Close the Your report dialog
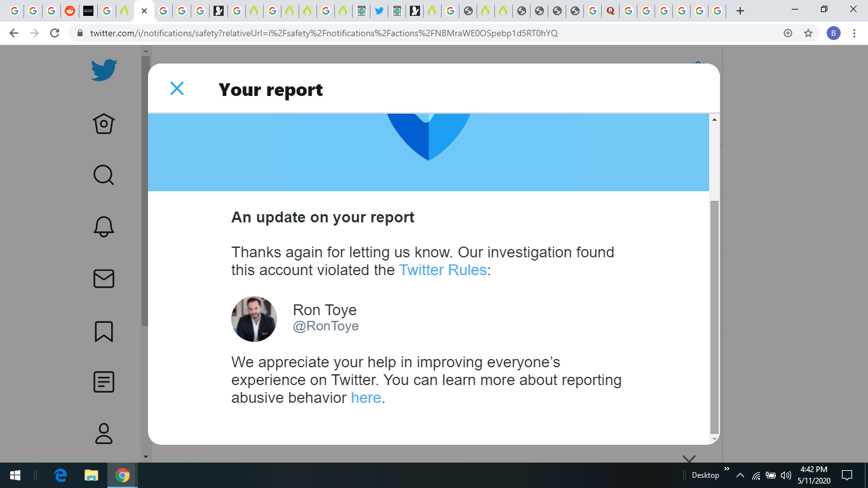 coord(177,89)
